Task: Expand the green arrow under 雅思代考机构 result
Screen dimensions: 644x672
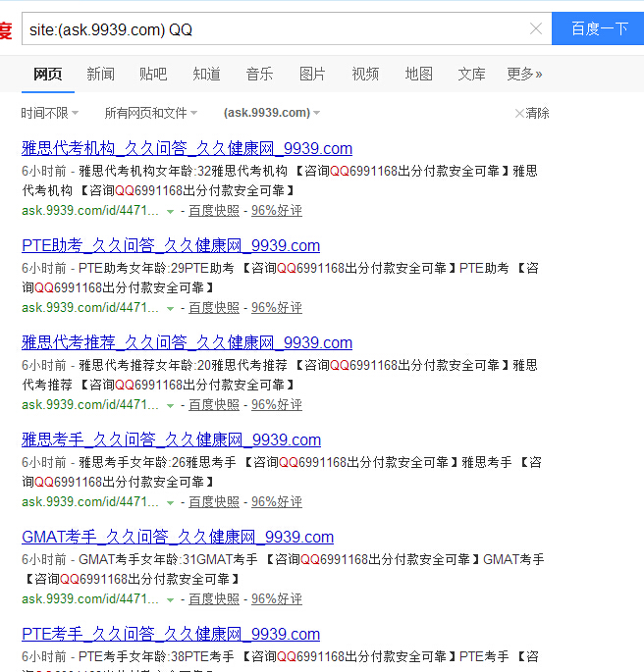Action: click(170, 211)
